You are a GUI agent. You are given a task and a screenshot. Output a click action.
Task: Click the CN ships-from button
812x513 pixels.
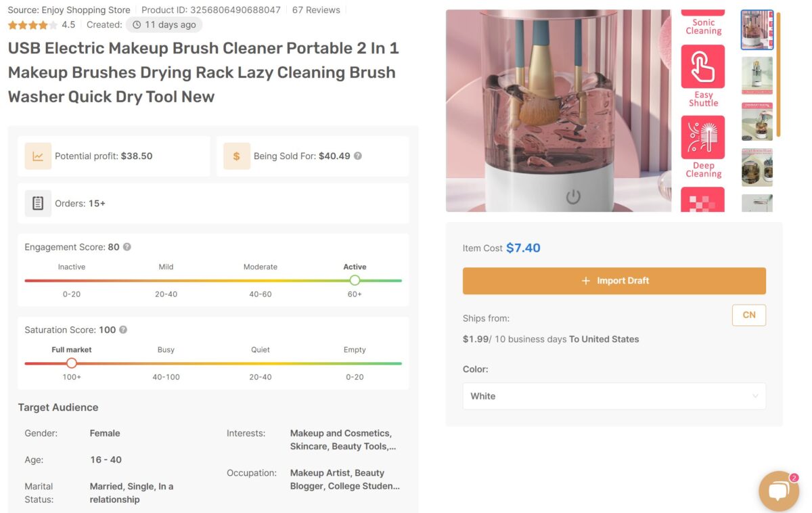point(748,315)
